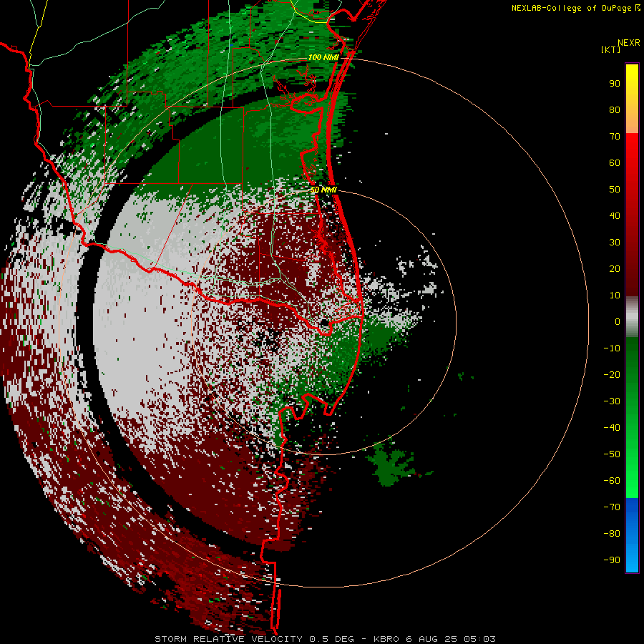
Task: Click the gray zero-velocity band on color bar
Action: tap(632, 317)
